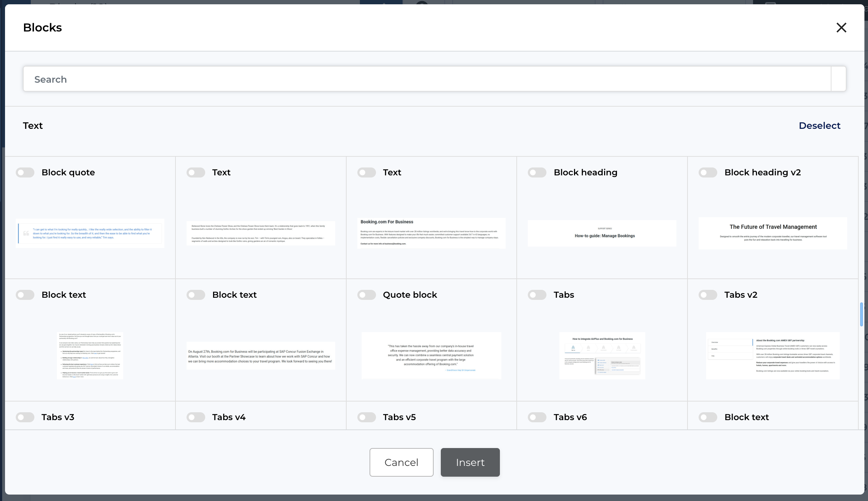Close the Blocks dialog with X
The height and width of the screenshot is (501, 868).
tap(841, 28)
